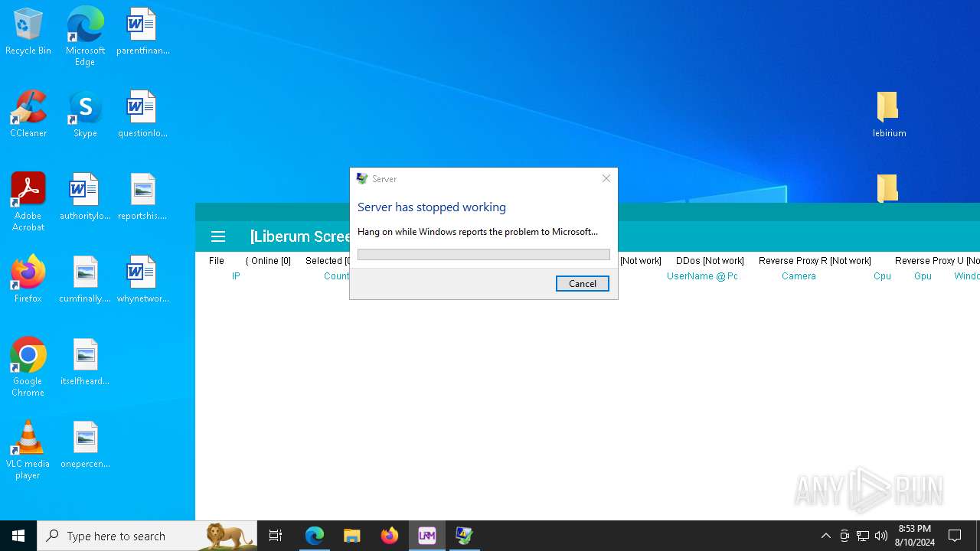980x551 pixels.
Task: Open the clock and calendar flyout
Action: point(915,536)
